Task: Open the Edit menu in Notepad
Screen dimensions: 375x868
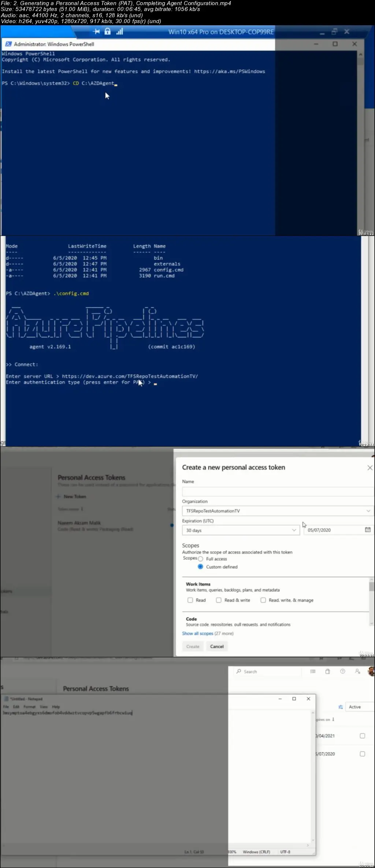Action: tap(16, 707)
